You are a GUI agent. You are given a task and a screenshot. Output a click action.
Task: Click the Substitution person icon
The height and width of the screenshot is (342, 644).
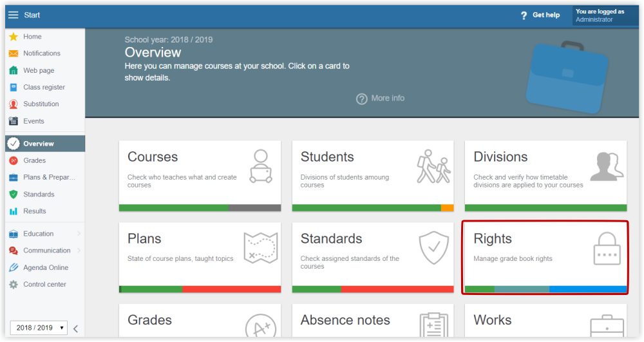click(x=14, y=104)
